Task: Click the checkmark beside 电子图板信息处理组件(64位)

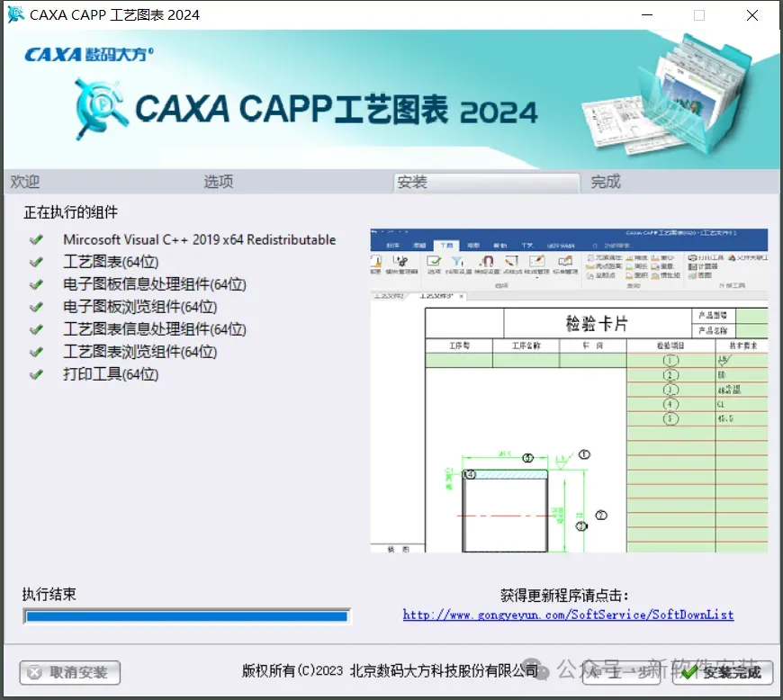Action: (x=36, y=284)
